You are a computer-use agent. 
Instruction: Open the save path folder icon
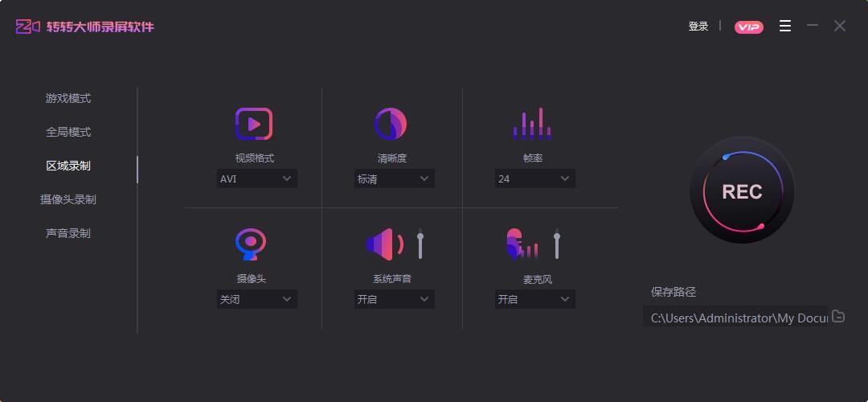tap(838, 317)
